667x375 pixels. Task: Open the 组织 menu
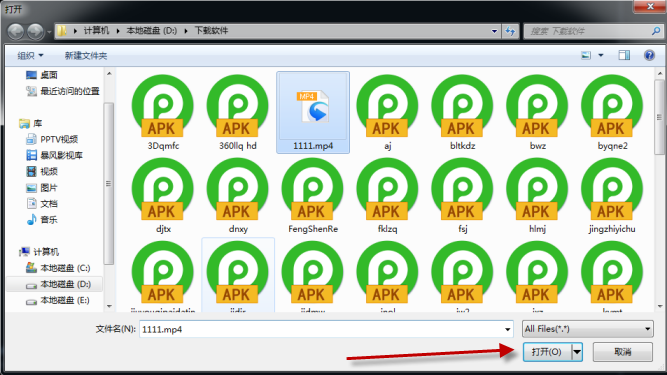[x=30, y=56]
